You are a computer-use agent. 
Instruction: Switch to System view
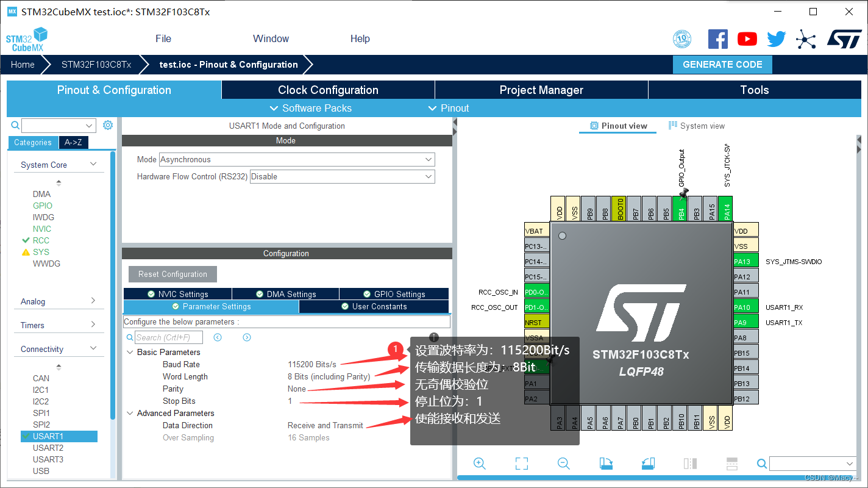[x=697, y=126]
